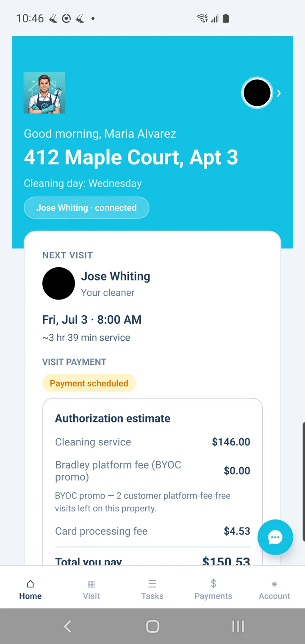Screen dimensions: 305x644
Task: Expand profile via chevron beside avatar
Action: tap(279, 93)
